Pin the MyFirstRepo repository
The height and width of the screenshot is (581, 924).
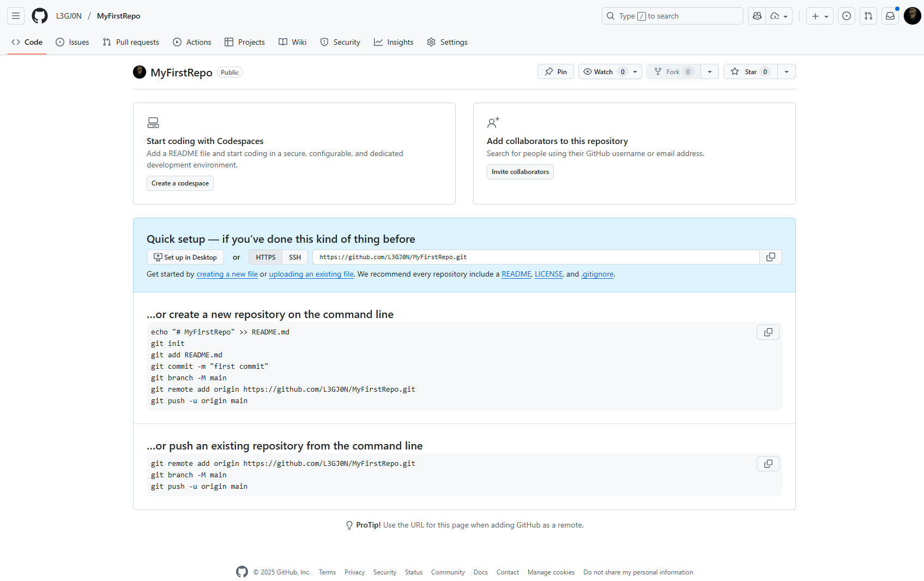click(555, 71)
